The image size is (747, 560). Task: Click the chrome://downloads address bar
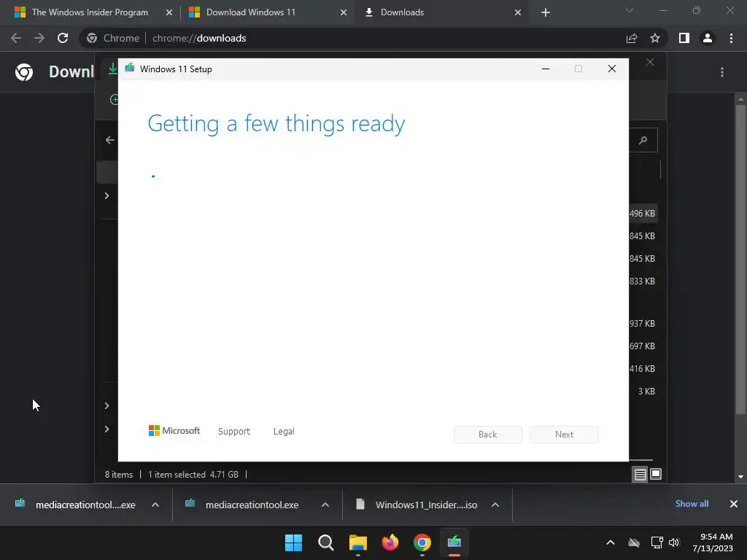[352, 38]
